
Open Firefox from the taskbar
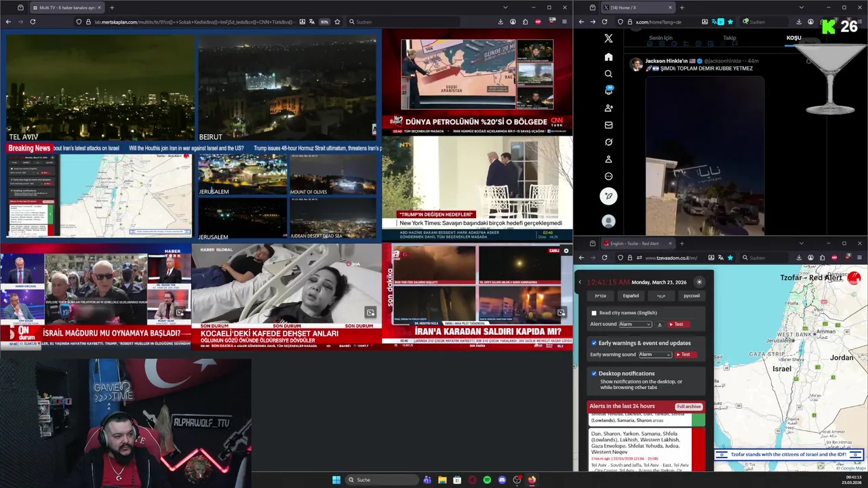[532, 480]
